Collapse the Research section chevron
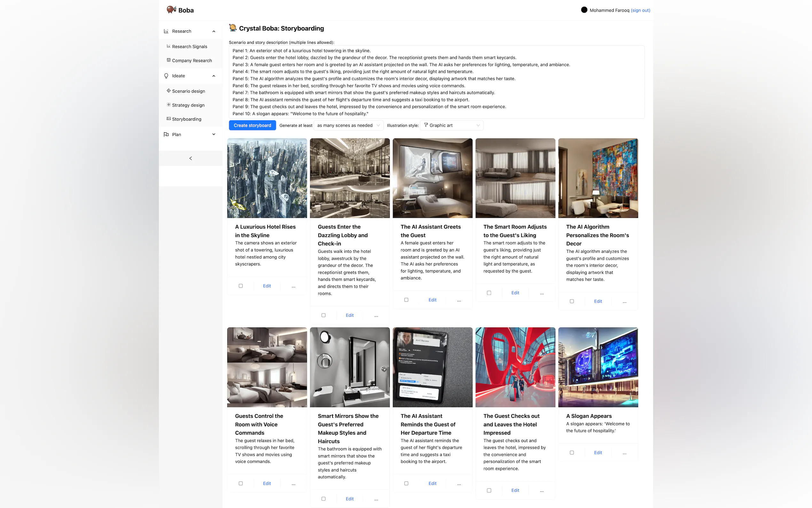This screenshot has width=812, height=508. click(x=214, y=31)
